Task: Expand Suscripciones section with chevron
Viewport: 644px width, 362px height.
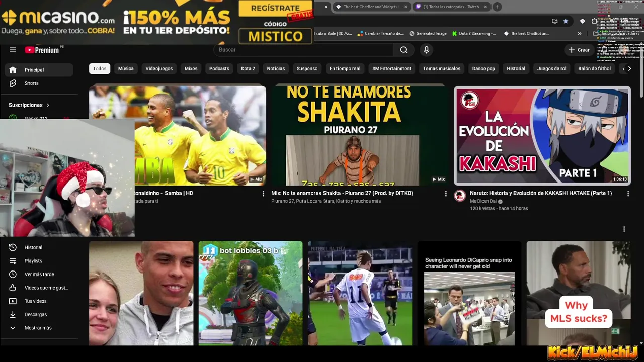Action: click(48, 105)
